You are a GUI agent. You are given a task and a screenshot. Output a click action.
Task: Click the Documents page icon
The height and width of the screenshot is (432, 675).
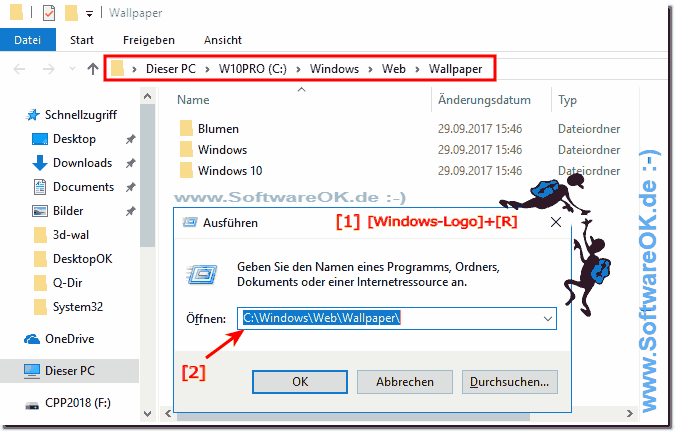click(40, 187)
